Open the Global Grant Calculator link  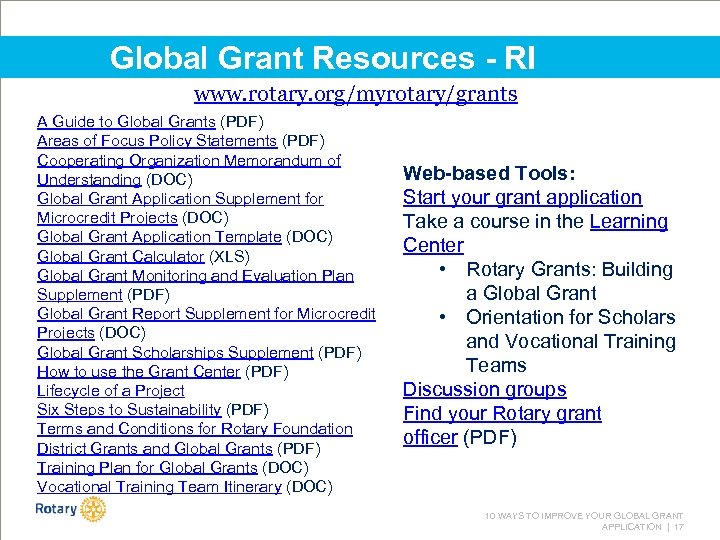pyautogui.click(x=121, y=256)
